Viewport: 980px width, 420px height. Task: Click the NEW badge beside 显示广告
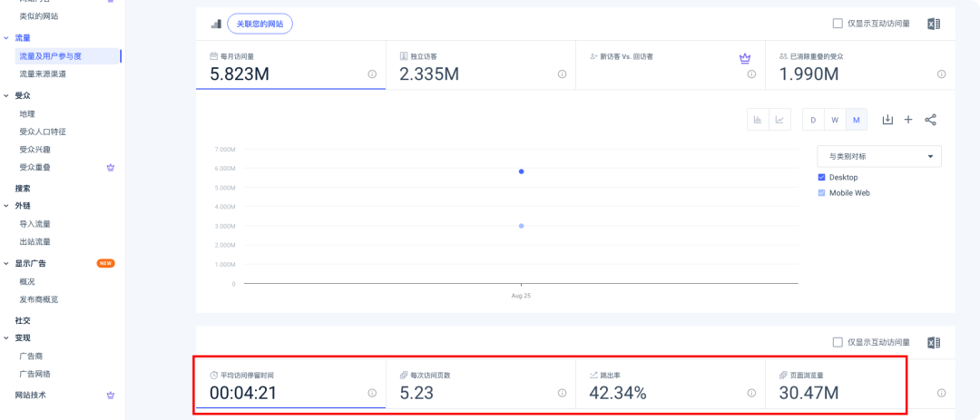coord(105,263)
